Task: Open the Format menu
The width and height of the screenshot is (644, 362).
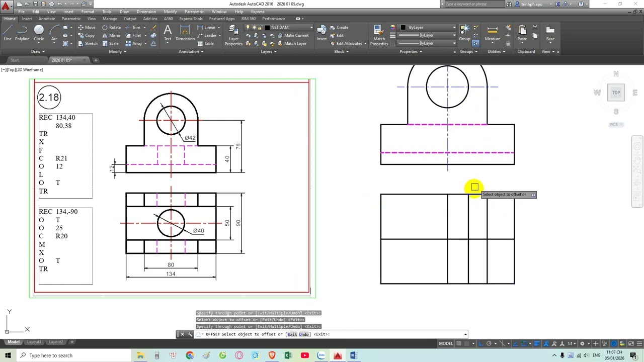Action: click(x=88, y=12)
